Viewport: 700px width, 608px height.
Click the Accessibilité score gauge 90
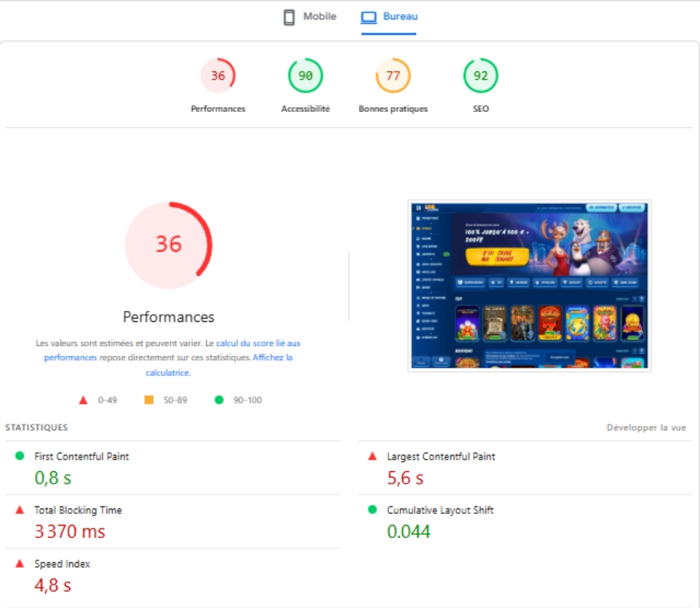pos(306,76)
